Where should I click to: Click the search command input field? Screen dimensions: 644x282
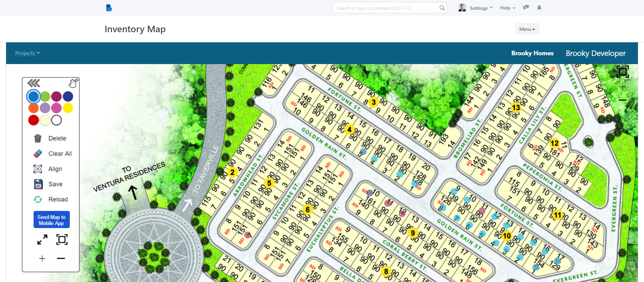click(x=387, y=8)
